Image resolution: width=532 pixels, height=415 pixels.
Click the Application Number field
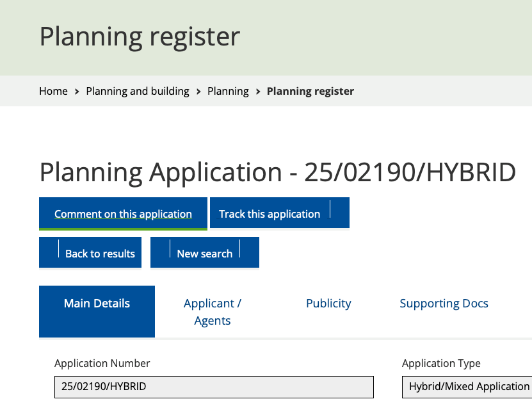[214, 387]
